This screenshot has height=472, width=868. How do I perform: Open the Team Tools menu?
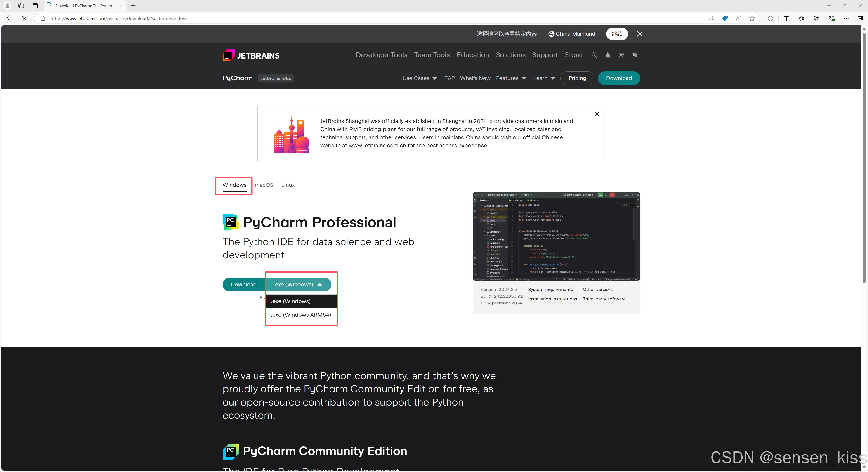tap(432, 55)
